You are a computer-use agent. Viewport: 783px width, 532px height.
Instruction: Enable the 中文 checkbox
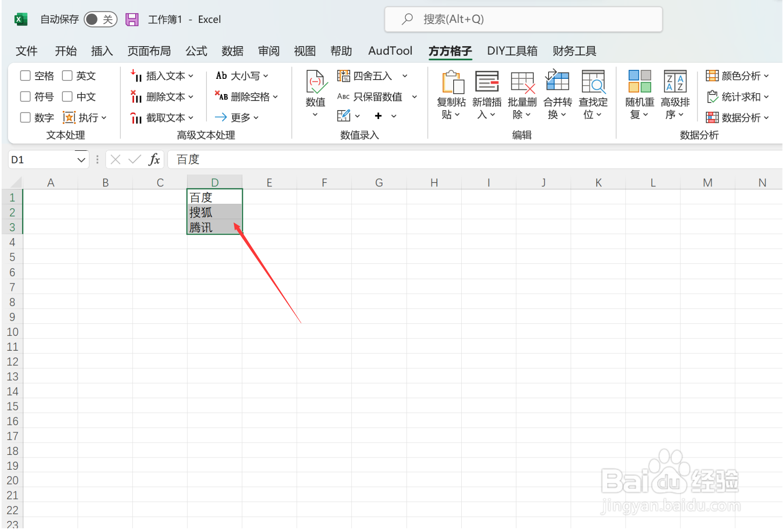point(67,97)
